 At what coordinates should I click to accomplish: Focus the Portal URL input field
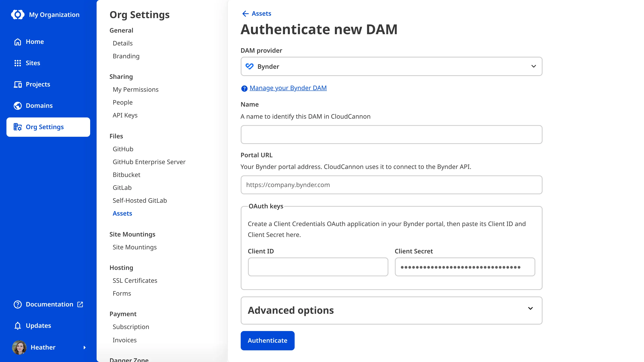coord(391,185)
